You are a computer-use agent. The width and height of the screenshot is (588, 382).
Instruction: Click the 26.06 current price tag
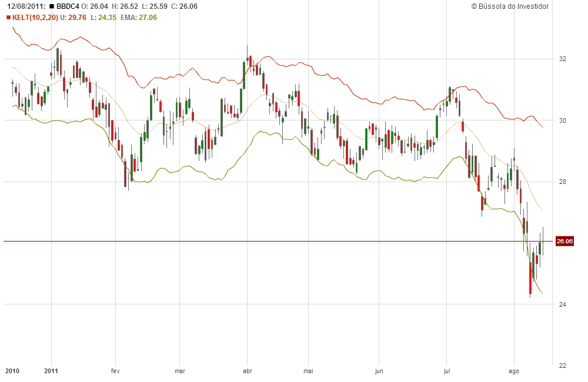tap(564, 241)
